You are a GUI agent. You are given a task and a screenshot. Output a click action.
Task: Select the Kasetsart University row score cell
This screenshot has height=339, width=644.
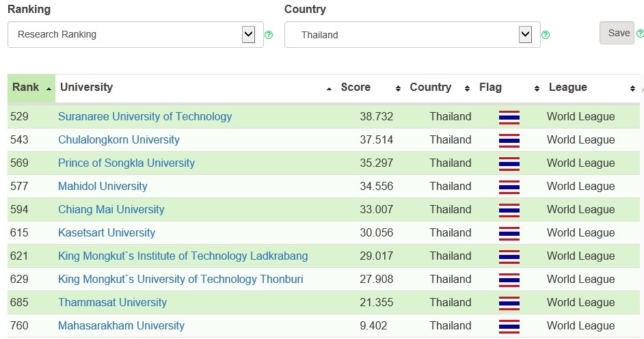tap(376, 232)
